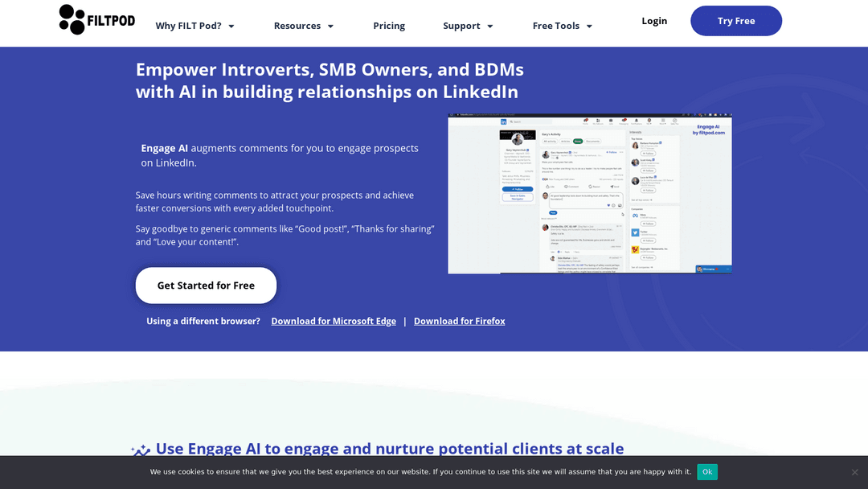Click the Try Free button
This screenshot has width=868, height=489.
(736, 21)
